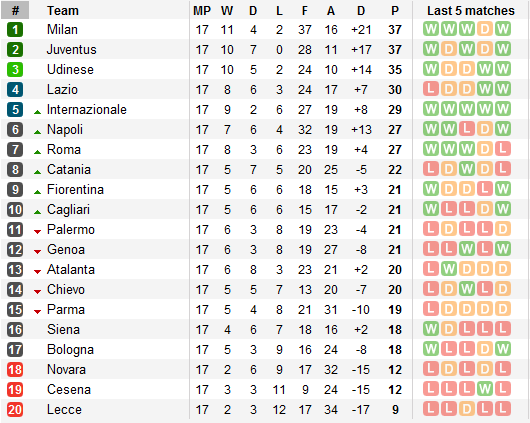Sort by the MP column header
This screenshot has width=530, height=423.
click(x=202, y=11)
